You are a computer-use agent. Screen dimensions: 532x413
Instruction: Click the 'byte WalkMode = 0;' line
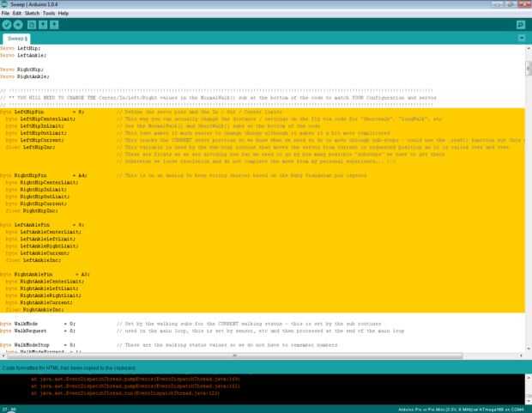[x=38, y=324]
